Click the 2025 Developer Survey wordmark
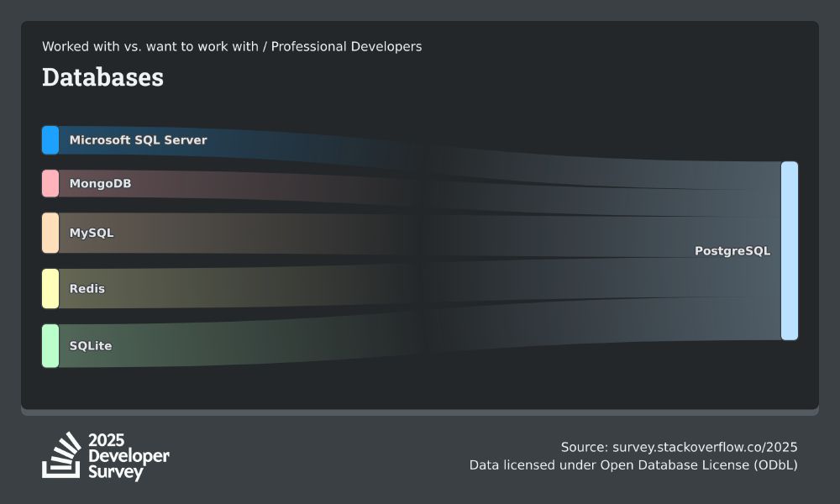The height and width of the screenshot is (504, 840). [x=129, y=456]
